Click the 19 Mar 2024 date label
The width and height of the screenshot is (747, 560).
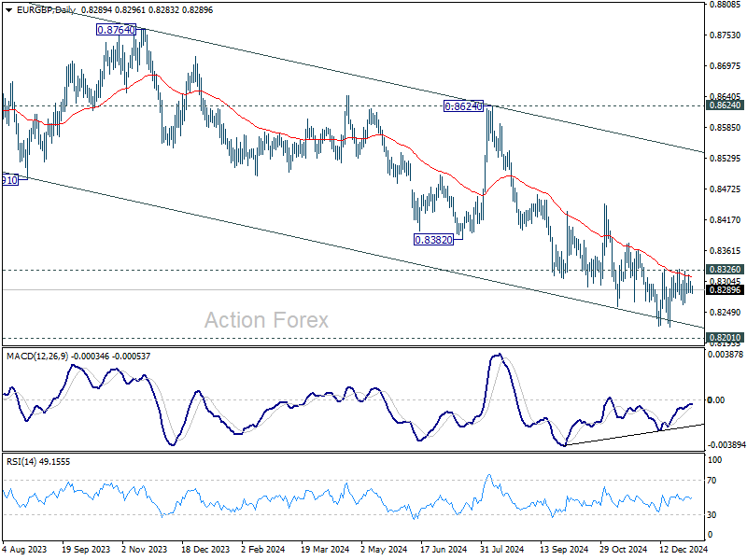(x=325, y=549)
